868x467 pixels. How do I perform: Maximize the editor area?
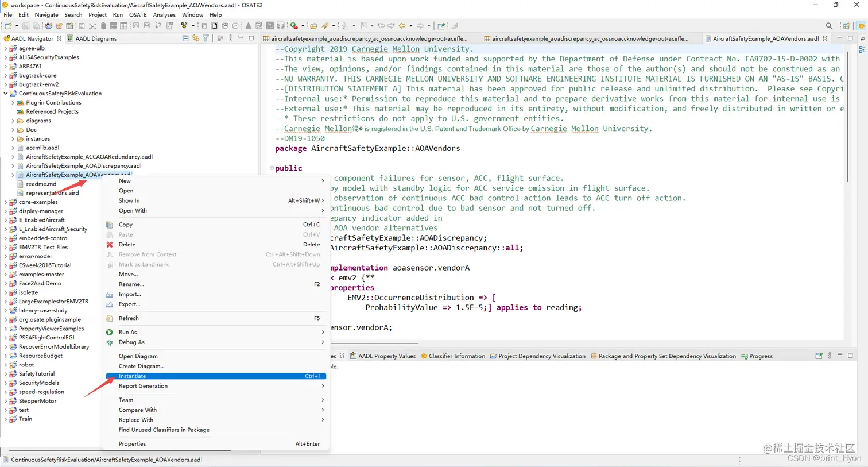pyautogui.click(x=851, y=38)
